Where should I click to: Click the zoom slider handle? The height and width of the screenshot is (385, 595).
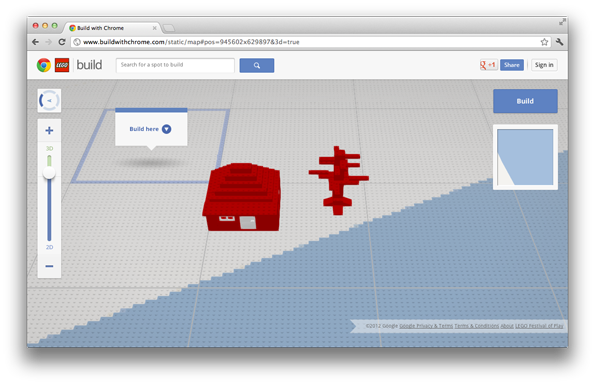(49, 173)
